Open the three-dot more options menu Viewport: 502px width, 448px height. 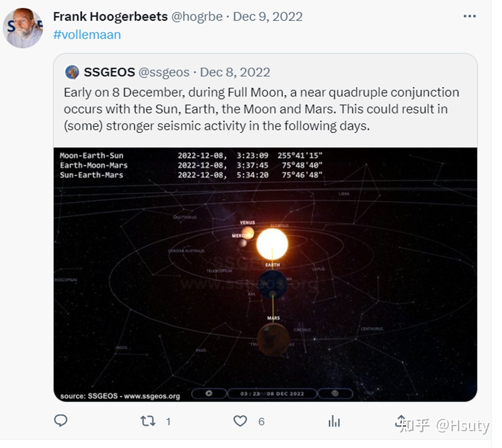click(x=469, y=16)
